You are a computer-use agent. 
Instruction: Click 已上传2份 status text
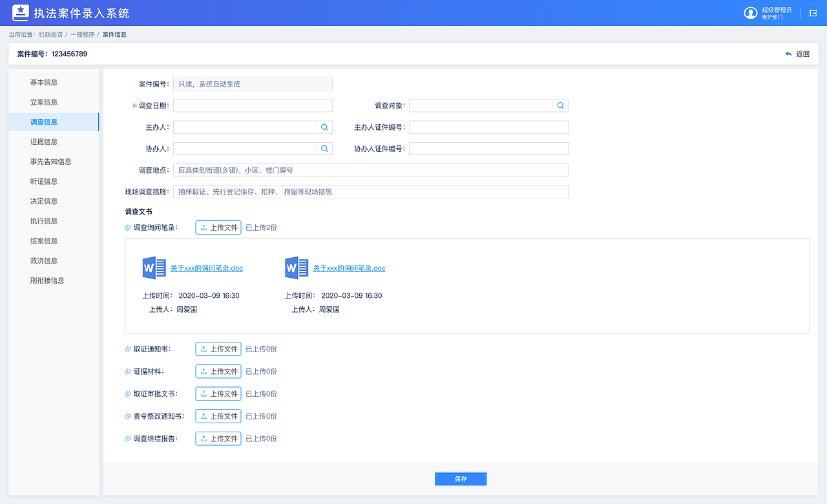[261, 227]
